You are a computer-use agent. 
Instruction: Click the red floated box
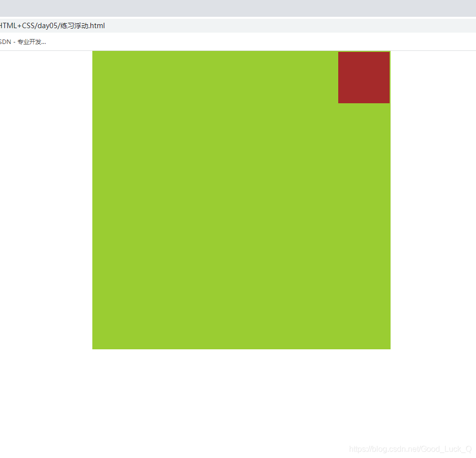[364, 78]
